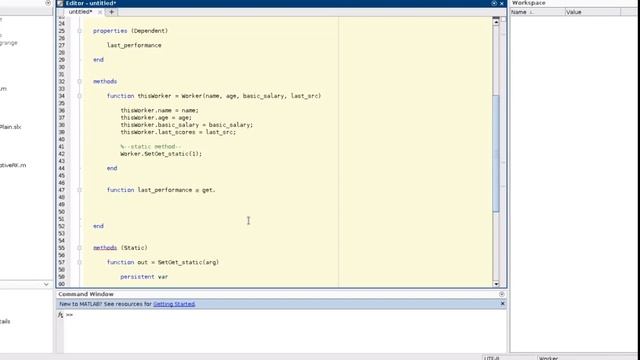Screen dimensions: 640x360
Task: Click the editor vertical scrollbar thumb
Action: click(x=496, y=153)
